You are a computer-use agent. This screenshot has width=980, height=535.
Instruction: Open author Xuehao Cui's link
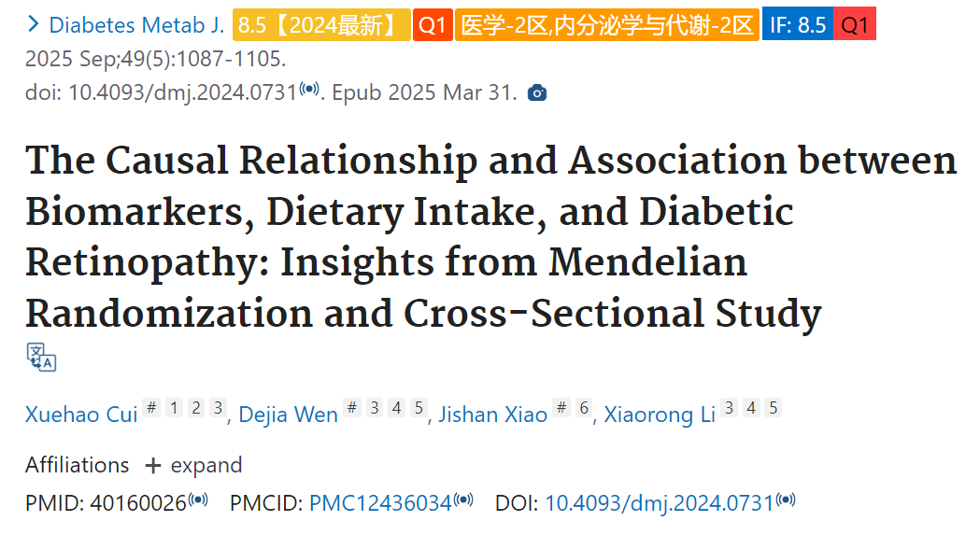tap(81, 415)
